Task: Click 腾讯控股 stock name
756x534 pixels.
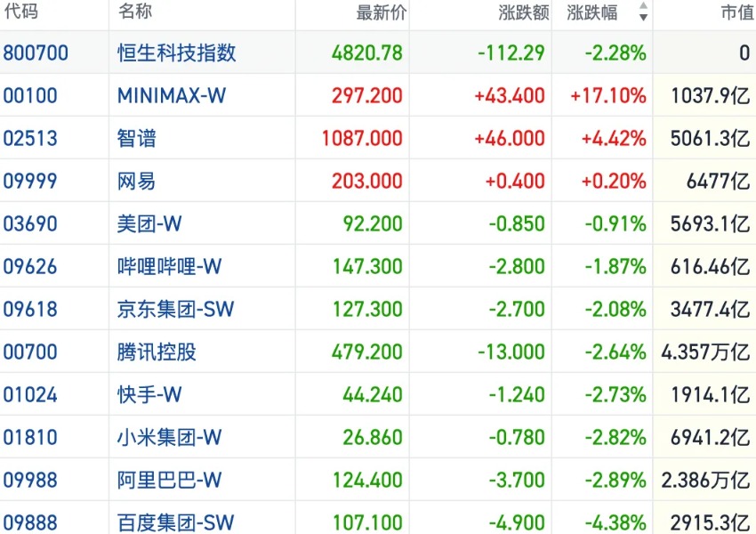Action: (157, 352)
